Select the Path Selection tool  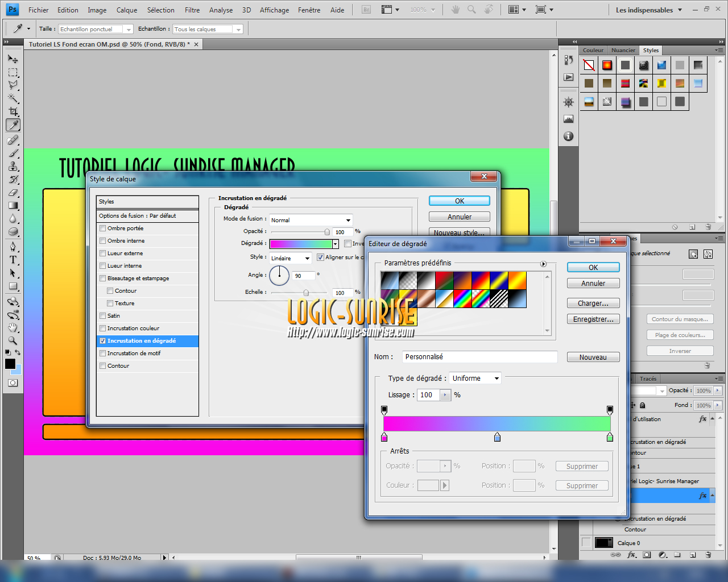pos(13,273)
